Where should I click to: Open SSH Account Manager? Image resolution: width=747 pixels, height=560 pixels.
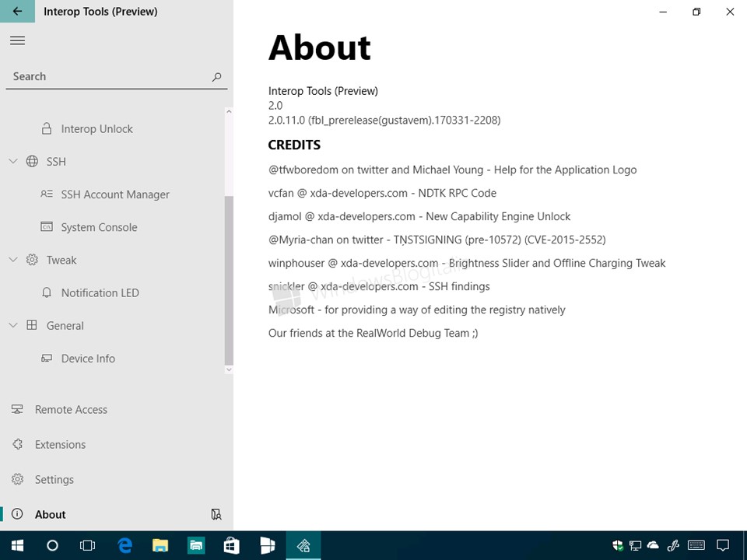coord(115,194)
